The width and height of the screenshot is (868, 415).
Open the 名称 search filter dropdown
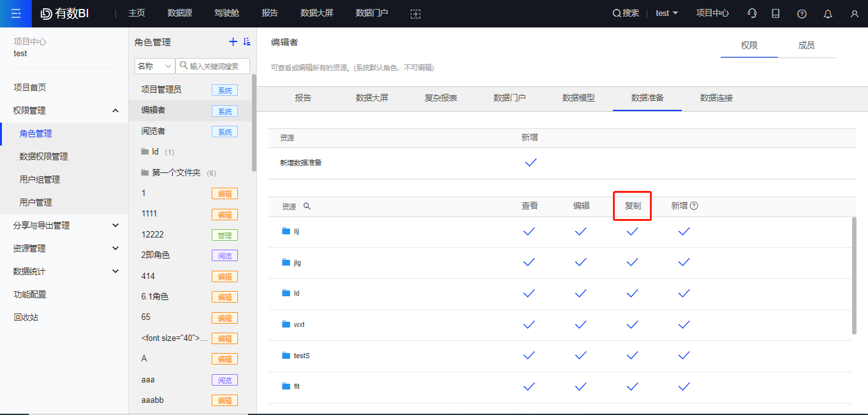154,66
